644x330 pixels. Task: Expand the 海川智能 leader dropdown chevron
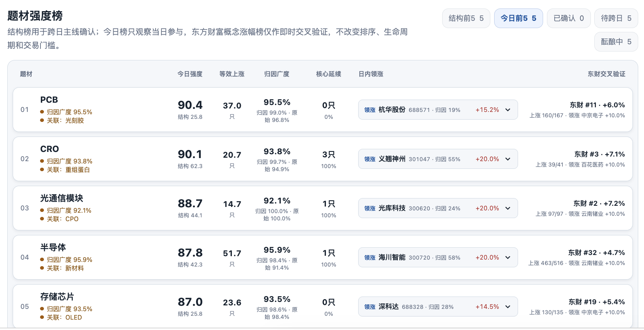click(x=508, y=258)
